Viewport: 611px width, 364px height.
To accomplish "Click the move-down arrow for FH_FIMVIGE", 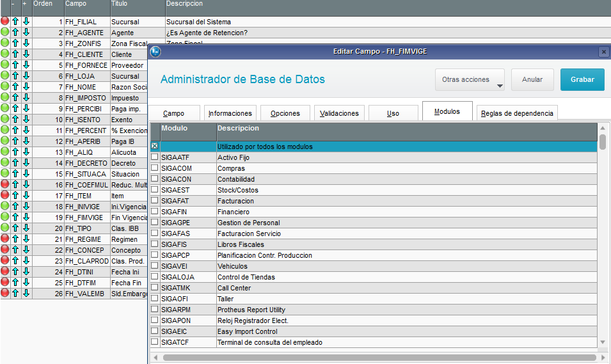I will pos(26,217).
